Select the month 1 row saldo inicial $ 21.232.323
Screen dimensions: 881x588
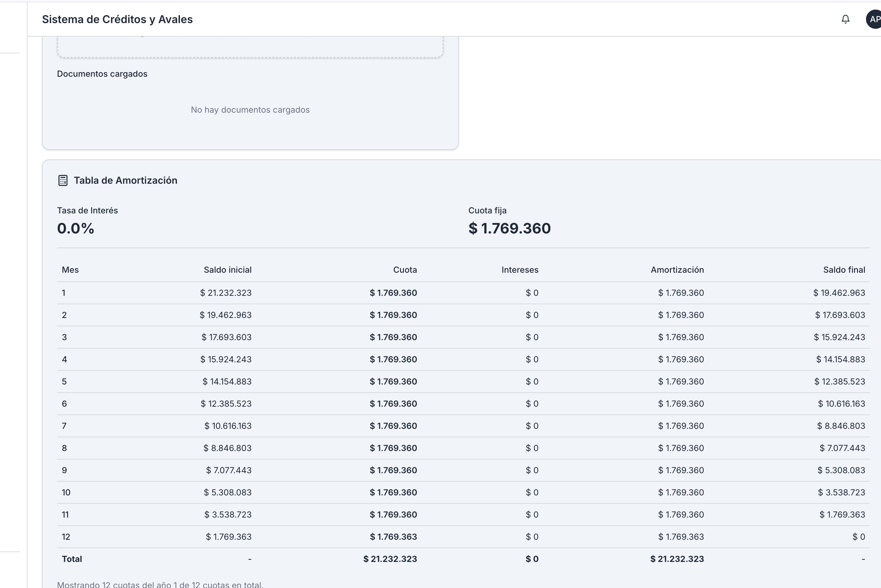coord(226,293)
